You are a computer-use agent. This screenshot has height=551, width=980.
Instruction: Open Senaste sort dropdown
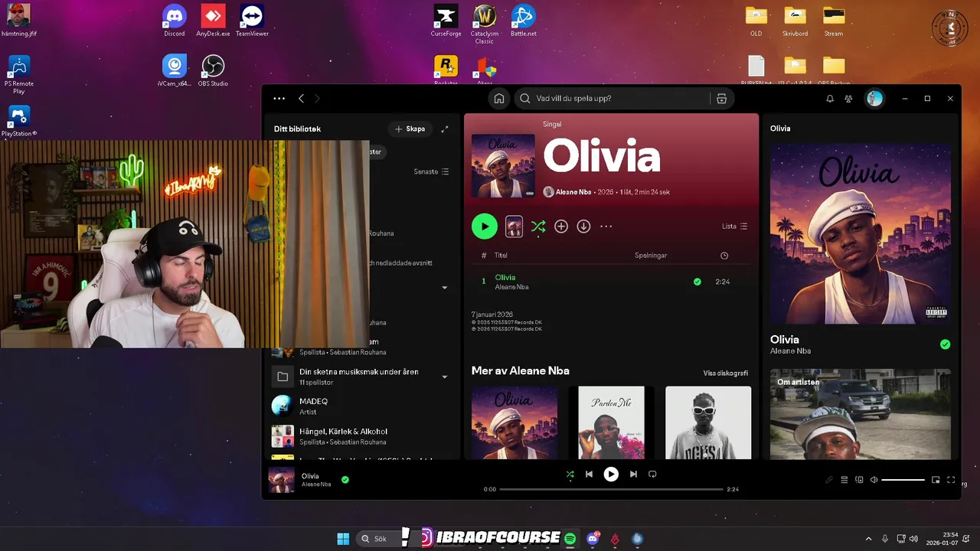pos(432,171)
